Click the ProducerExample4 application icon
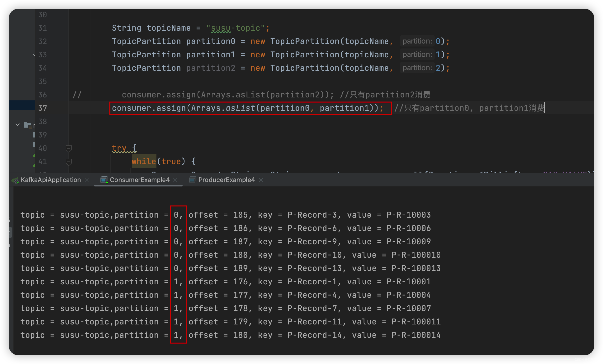This screenshot has width=603, height=364. [x=192, y=180]
